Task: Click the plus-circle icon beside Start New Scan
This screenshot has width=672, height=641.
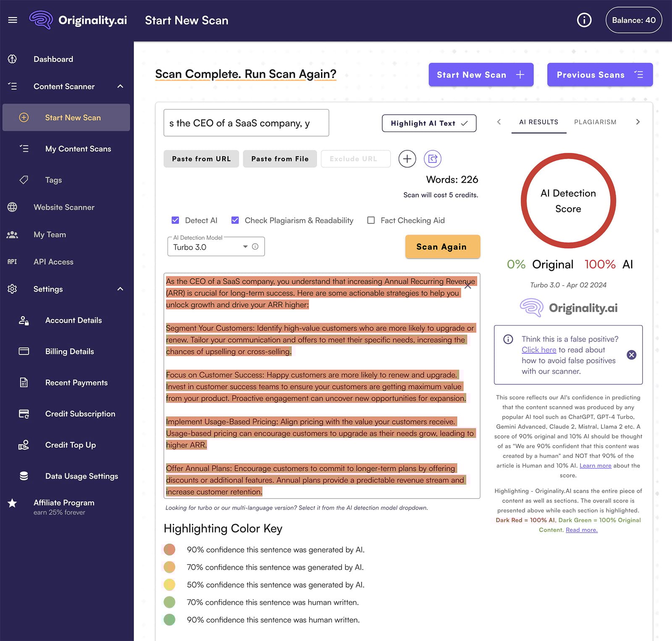Action: (24, 118)
